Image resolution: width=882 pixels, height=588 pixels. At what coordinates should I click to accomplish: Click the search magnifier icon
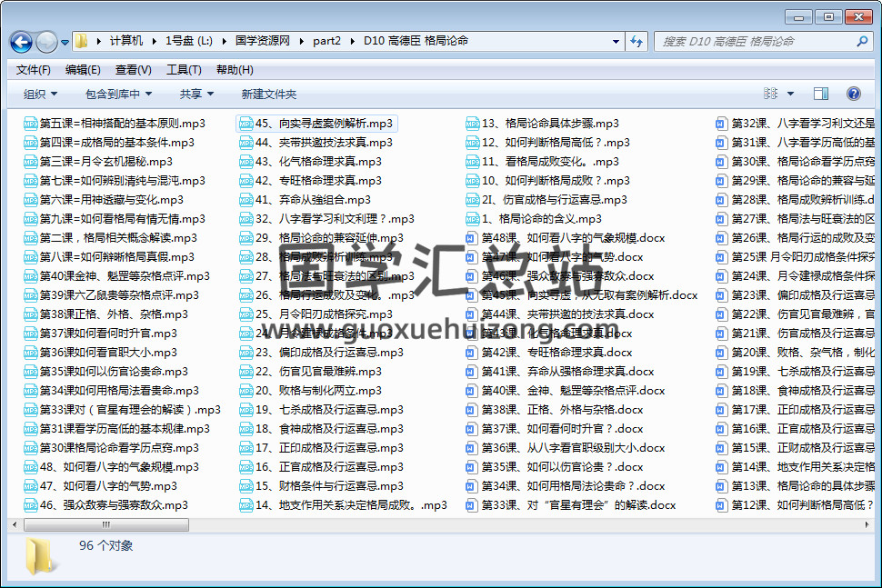[860, 42]
